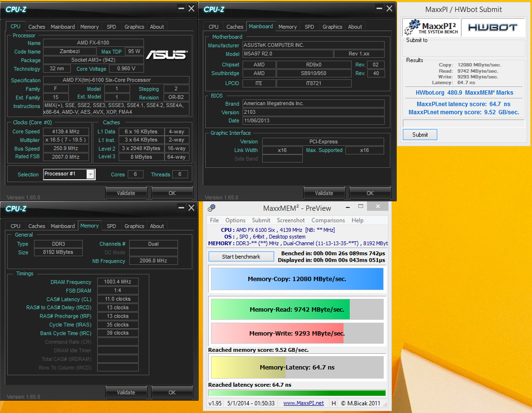Switch to SPD tab in CPU-Z Memory window
The width and height of the screenshot is (532, 413).
tap(111, 226)
